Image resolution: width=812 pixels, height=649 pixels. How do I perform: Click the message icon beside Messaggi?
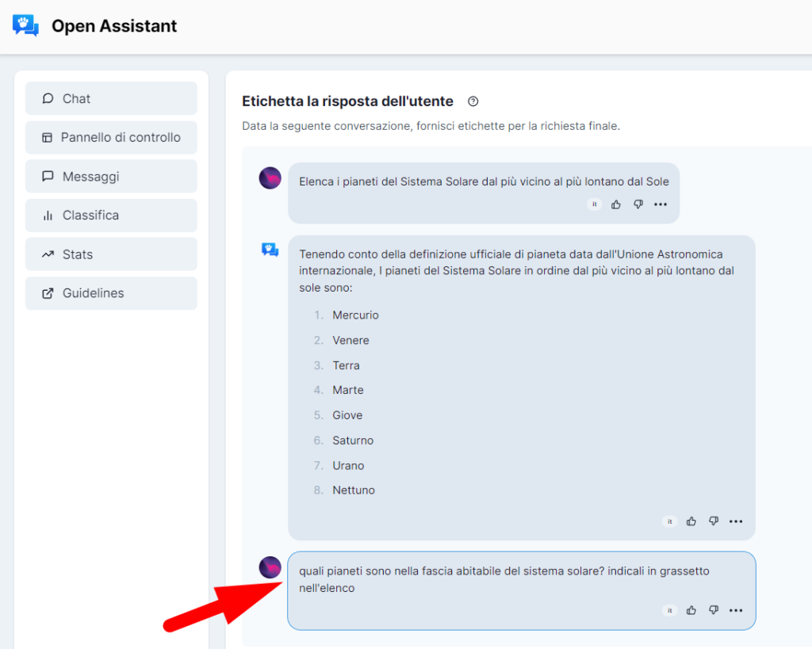(x=48, y=177)
